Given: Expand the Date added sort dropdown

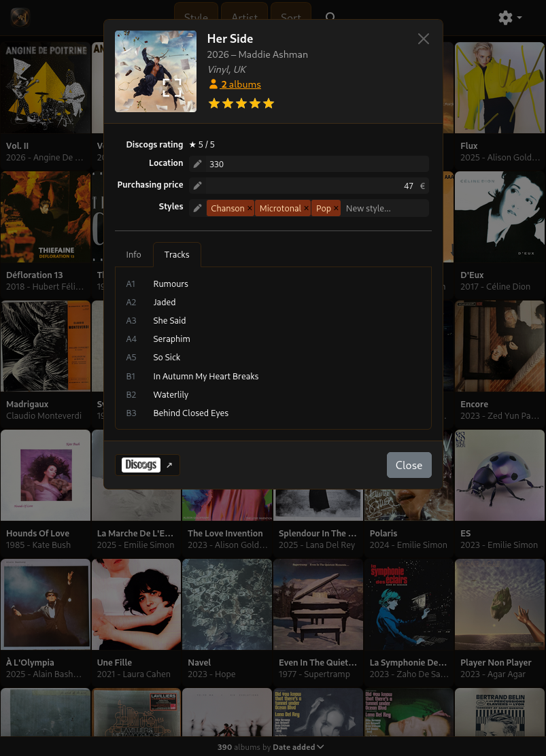Looking at the screenshot, I should 298,747.
